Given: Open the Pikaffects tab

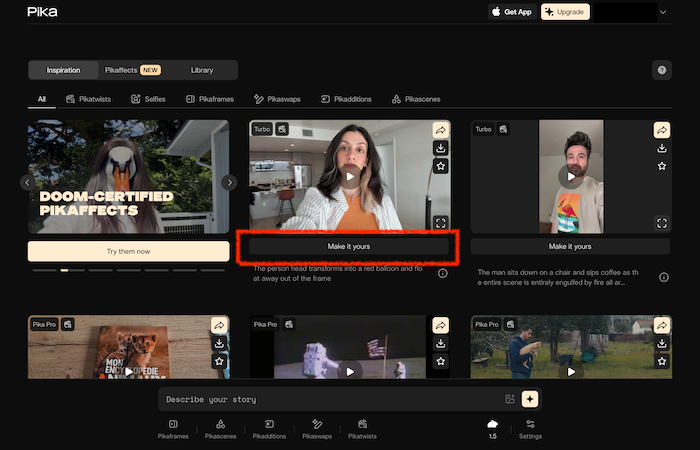Looking at the screenshot, I should click(x=132, y=70).
